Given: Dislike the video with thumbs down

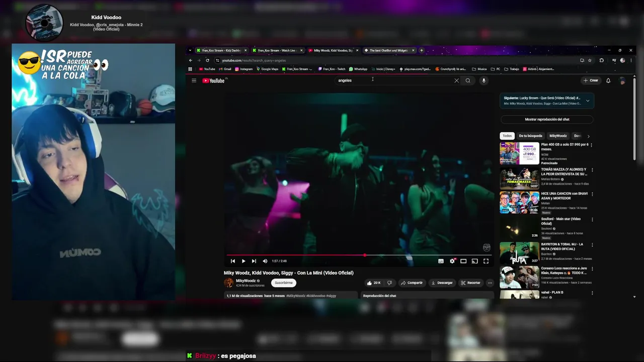Looking at the screenshot, I should [389, 283].
